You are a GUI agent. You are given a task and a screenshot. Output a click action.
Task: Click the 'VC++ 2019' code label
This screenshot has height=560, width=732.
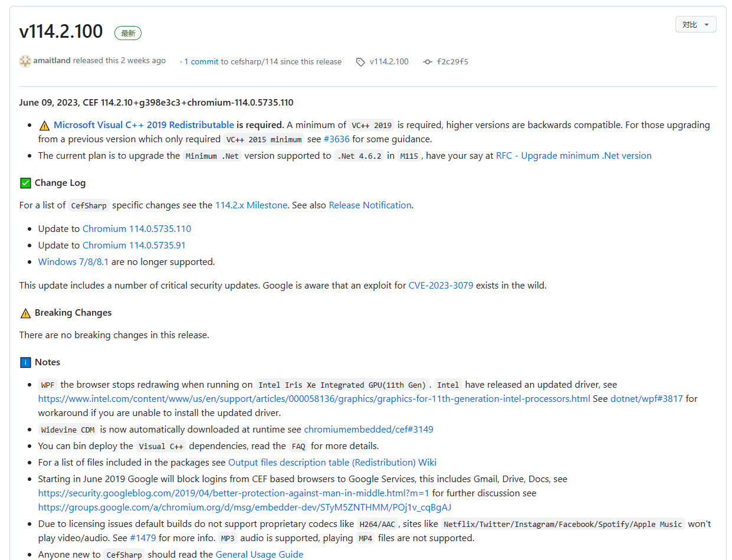coord(372,125)
